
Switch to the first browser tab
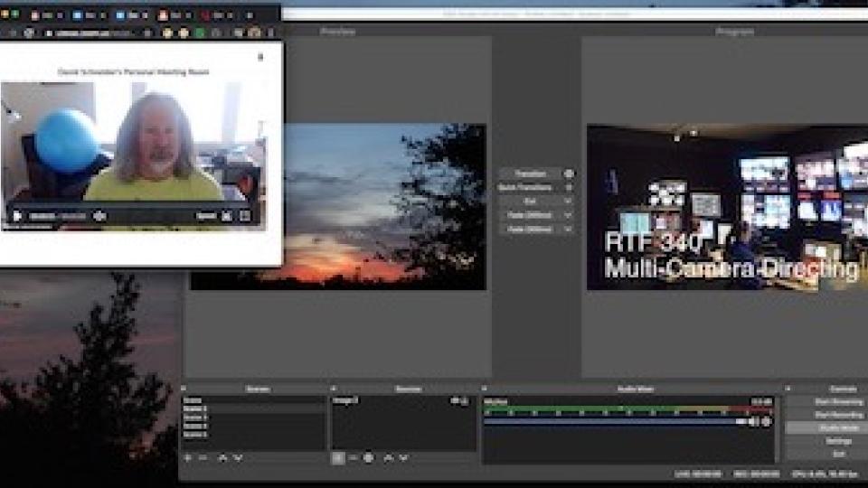46,15
